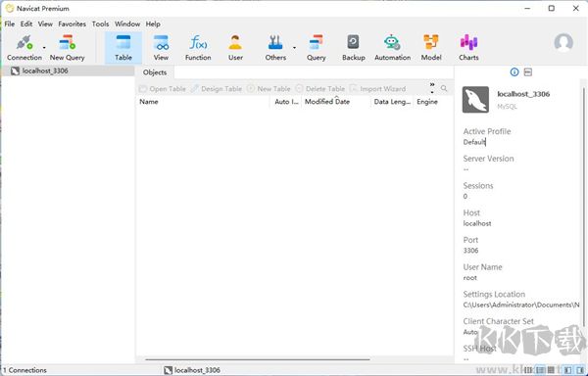This screenshot has width=588, height=376.
Task: Click the horizontal scrollbar under object list
Action: 258,359
